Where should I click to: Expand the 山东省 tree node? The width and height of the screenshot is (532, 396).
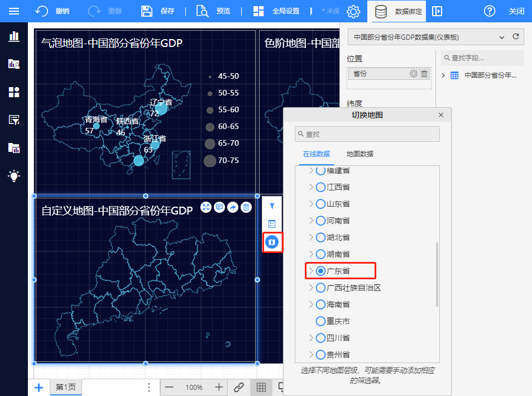click(x=311, y=204)
